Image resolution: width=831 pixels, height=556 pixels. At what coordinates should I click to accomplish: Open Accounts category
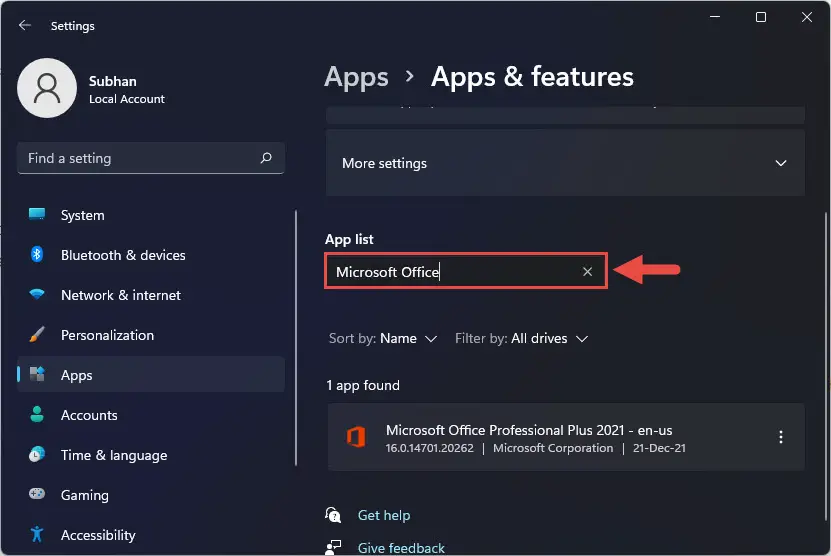[151, 415]
